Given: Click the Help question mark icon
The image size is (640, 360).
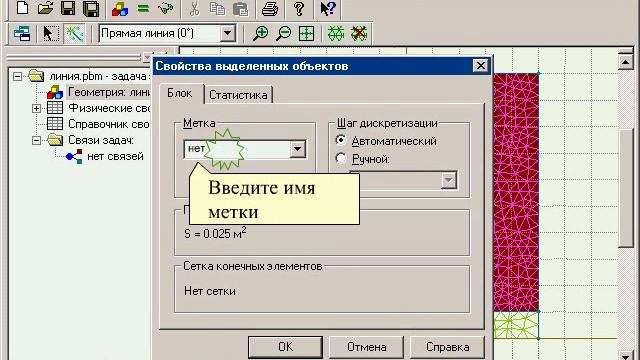Looking at the screenshot, I should [x=299, y=9].
